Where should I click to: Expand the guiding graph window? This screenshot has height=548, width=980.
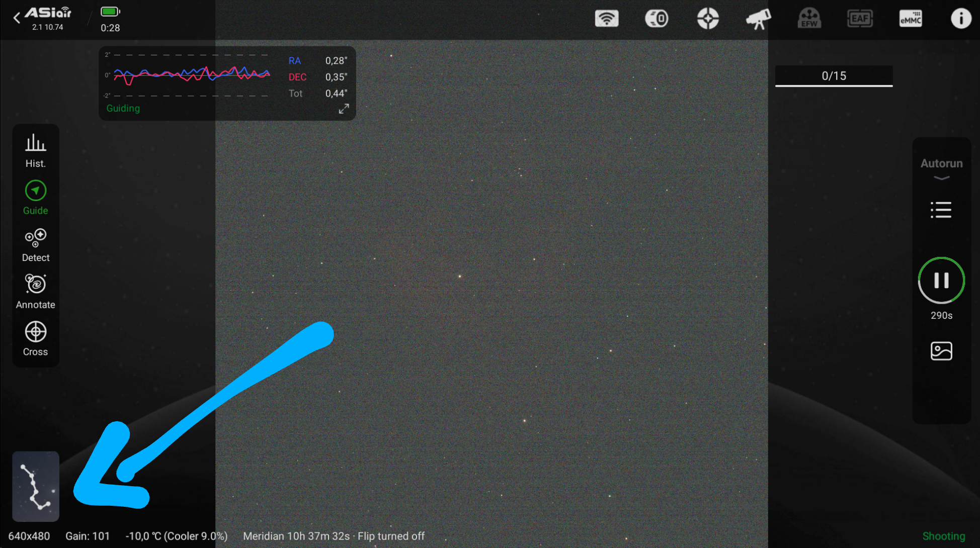[x=344, y=109]
